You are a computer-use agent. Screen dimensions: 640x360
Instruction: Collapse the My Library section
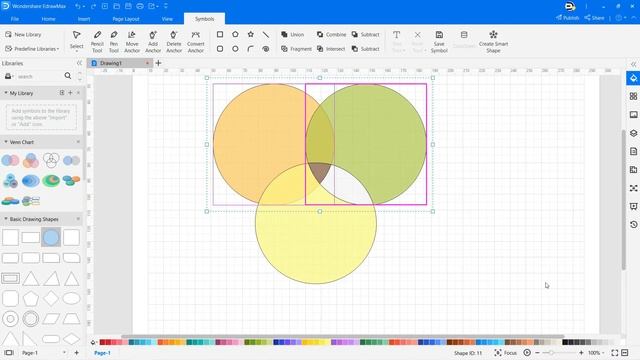tap(6, 93)
